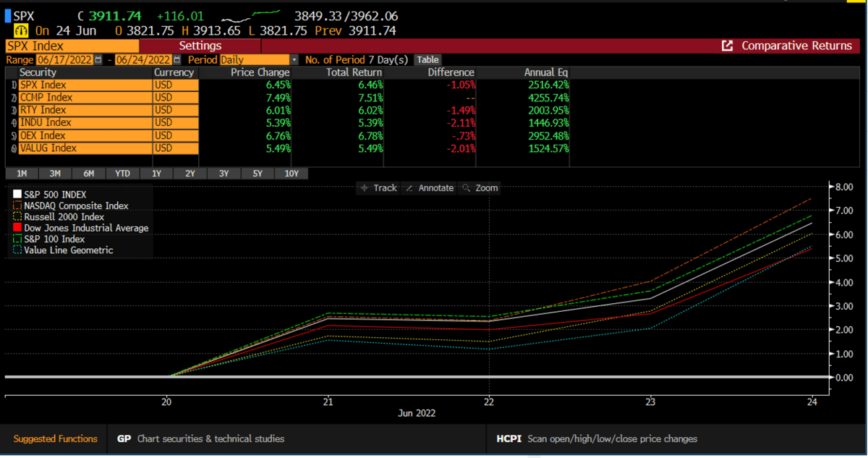The image size is (868, 458).
Task: Select the 6M range button
Action: click(88, 174)
